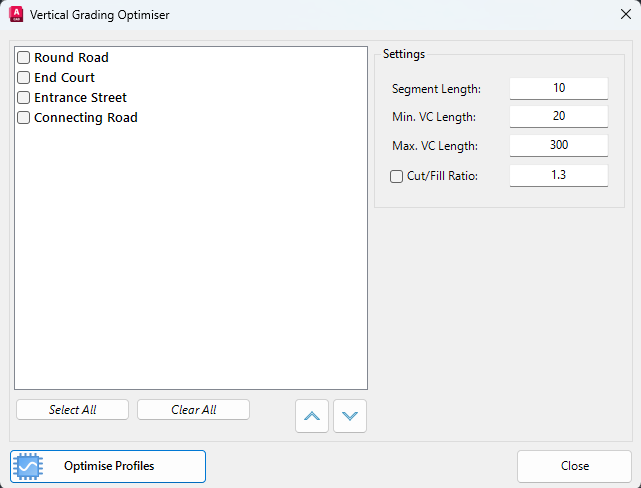Image resolution: width=641 pixels, height=488 pixels.
Task: Select the Connecting Road list item
Action: 86,118
